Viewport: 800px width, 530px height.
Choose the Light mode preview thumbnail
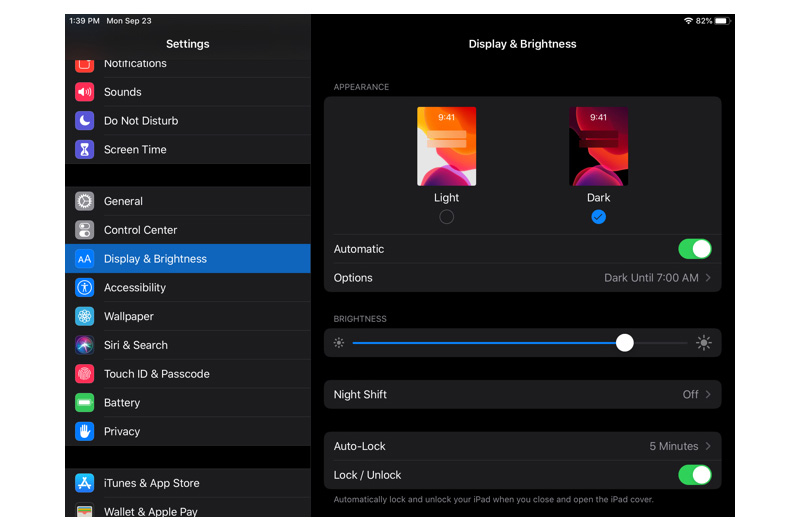pyautogui.click(x=446, y=146)
